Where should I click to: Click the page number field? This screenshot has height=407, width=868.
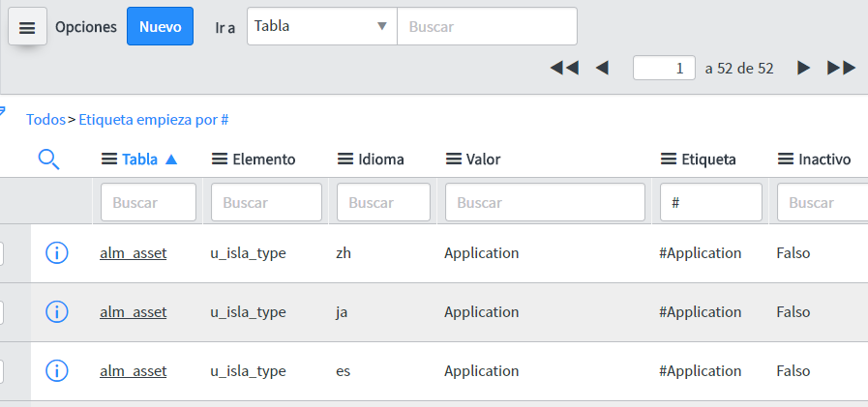(x=664, y=68)
